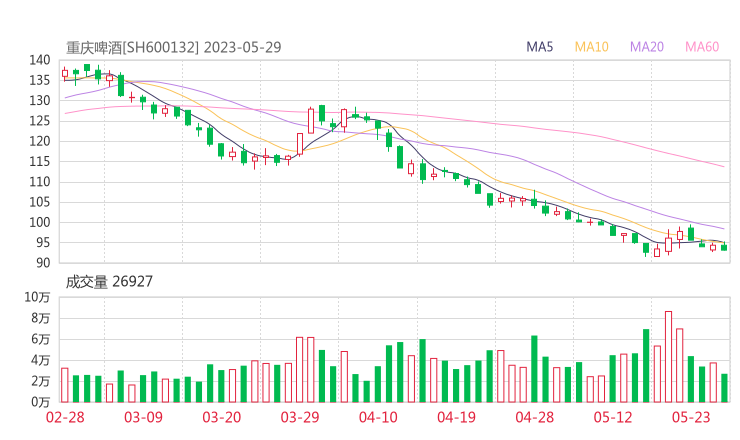Viewport: 740px width, 440px height.
Task: Click the 04-19 date axis label
Action: pyautogui.click(x=456, y=417)
